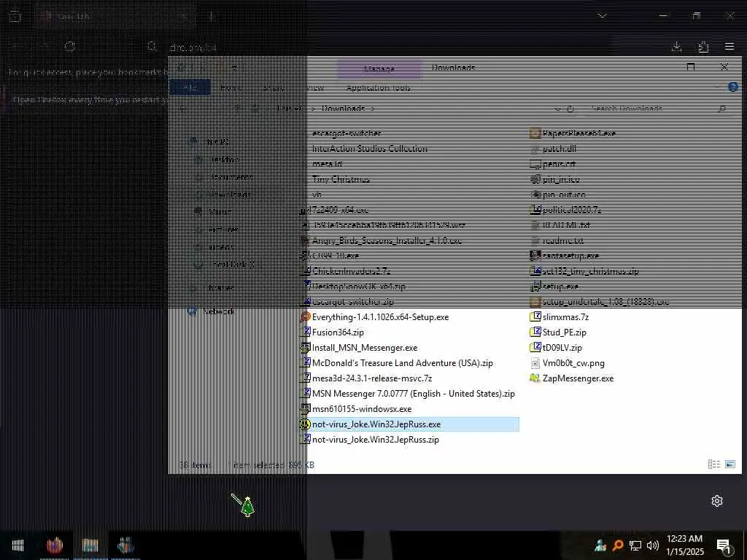This screenshot has height=560, width=747.
Task: Click the Firefox extensions icon
Action: pos(703,47)
